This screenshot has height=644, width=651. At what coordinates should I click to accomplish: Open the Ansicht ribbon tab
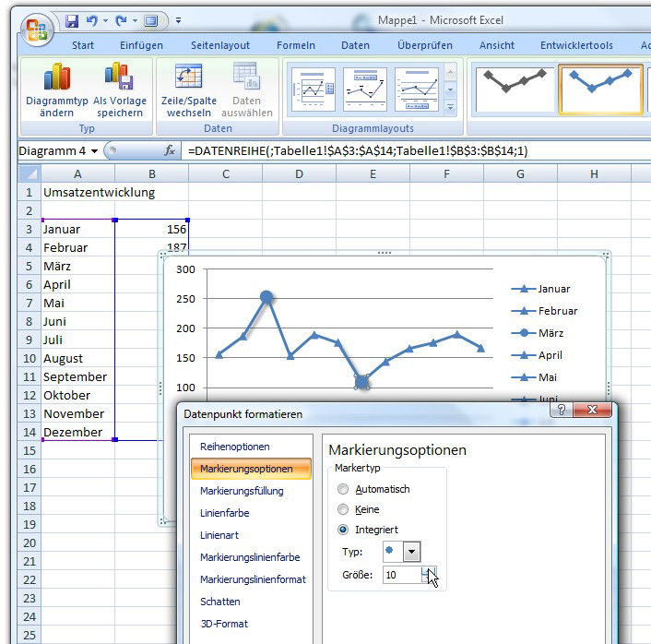497,45
